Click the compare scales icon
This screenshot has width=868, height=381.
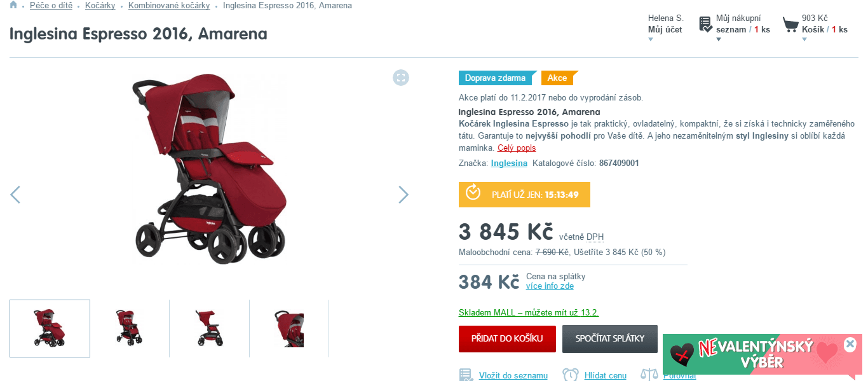tap(649, 375)
